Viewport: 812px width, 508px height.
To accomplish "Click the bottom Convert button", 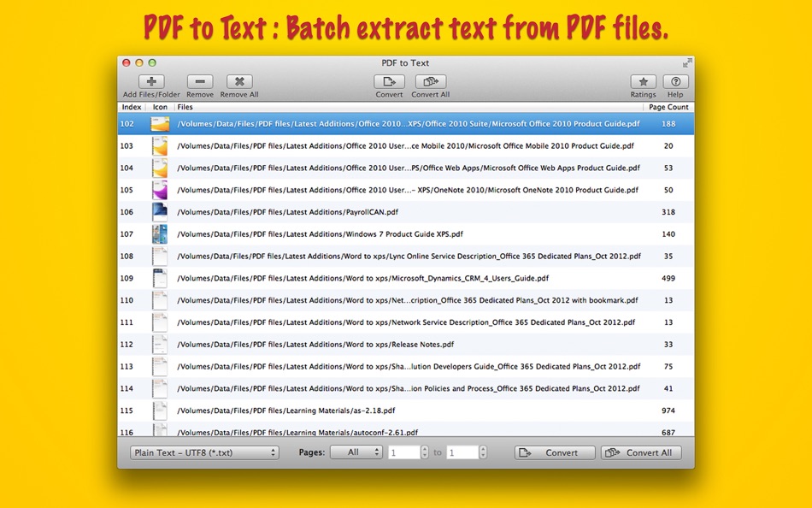I will (555, 452).
